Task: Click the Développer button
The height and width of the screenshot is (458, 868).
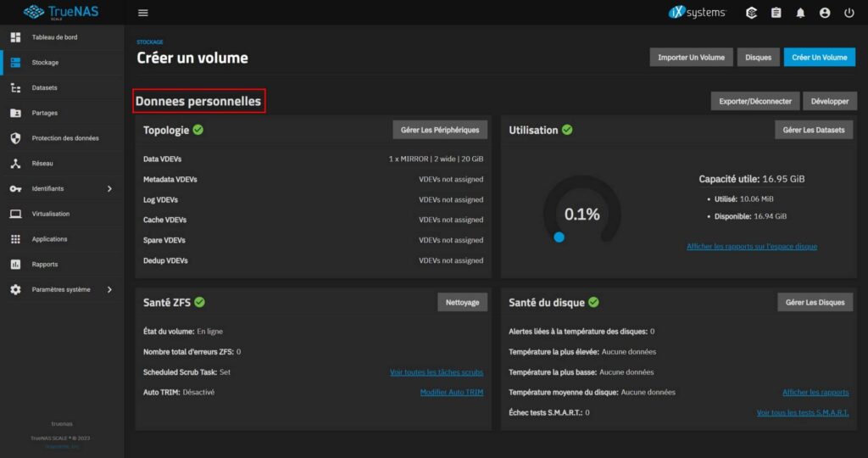Action: [x=829, y=101]
